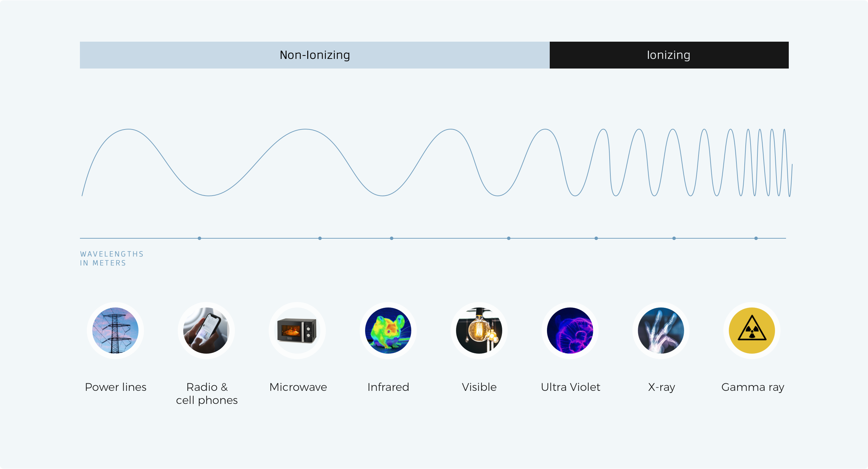
Task: Select the black Ionizing band
Action: [669, 55]
